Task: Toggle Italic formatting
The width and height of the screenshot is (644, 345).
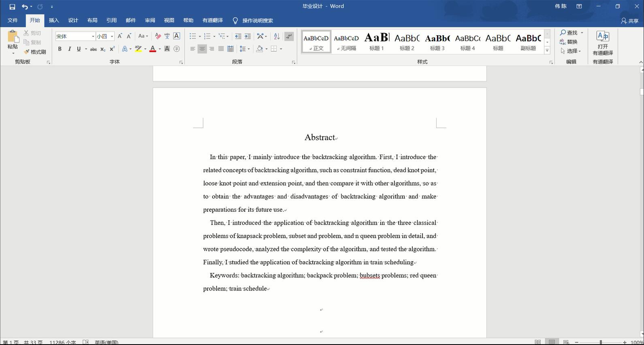Action: tap(69, 49)
